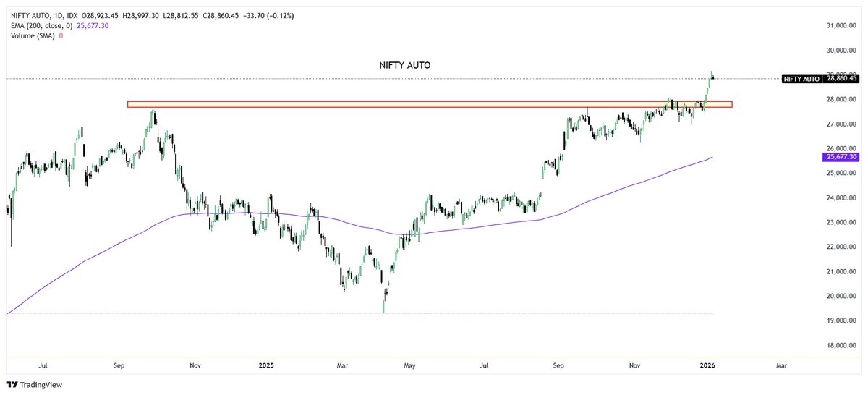Click the 18,000.00 price axis label
Screen dimensions: 868x395
pos(841,346)
